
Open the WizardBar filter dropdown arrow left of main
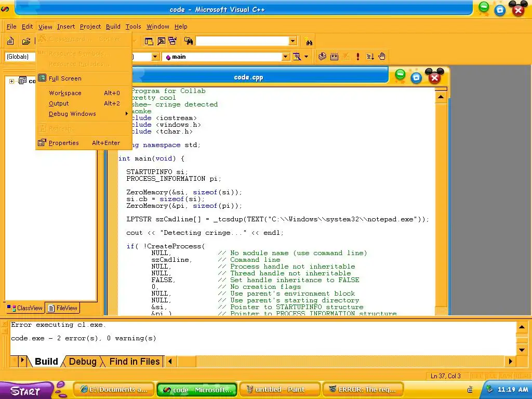155,57
